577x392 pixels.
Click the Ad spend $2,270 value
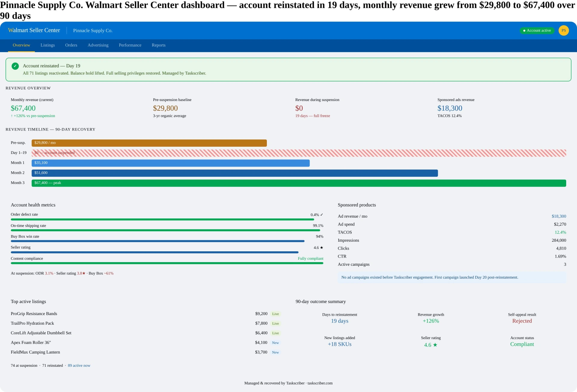(560, 224)
